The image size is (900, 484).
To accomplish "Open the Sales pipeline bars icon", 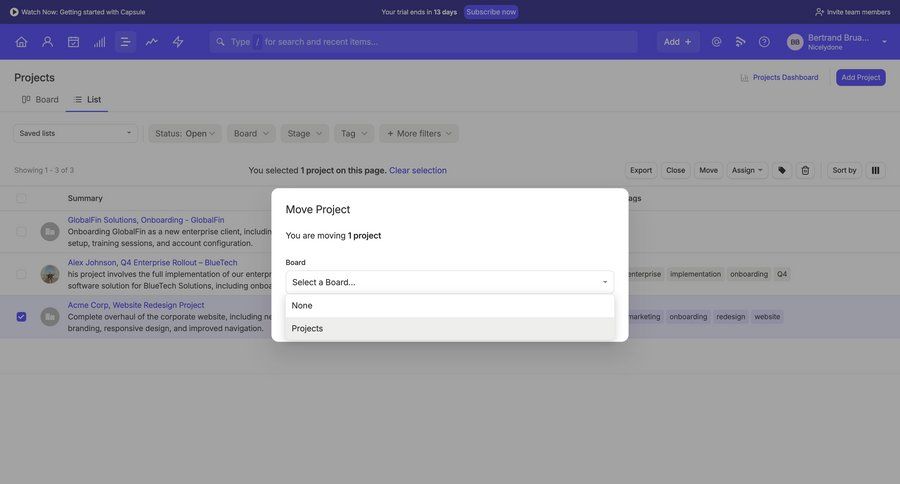I will pyautogui.click(x=99, y=42).
